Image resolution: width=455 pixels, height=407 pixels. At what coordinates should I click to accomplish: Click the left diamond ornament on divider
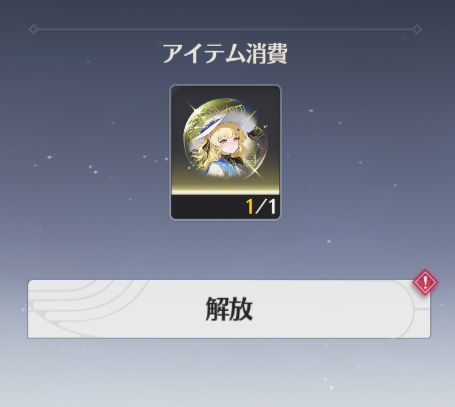point(33,29)
